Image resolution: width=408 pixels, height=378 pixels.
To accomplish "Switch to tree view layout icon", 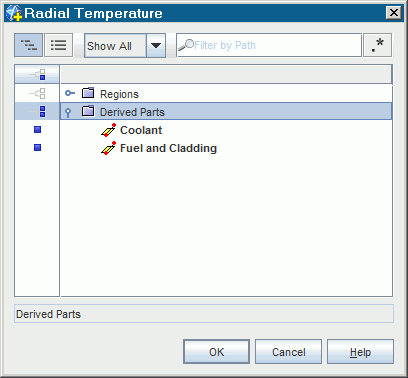I will click(28, 45).
